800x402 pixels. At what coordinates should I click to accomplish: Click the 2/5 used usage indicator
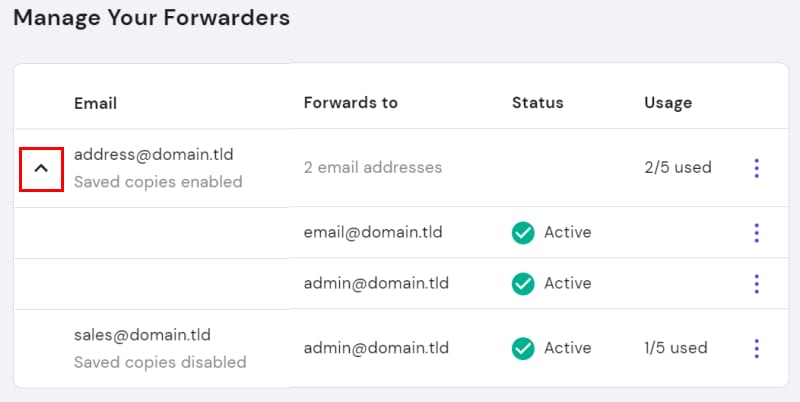pyautogui.click(x=678, y=168)
